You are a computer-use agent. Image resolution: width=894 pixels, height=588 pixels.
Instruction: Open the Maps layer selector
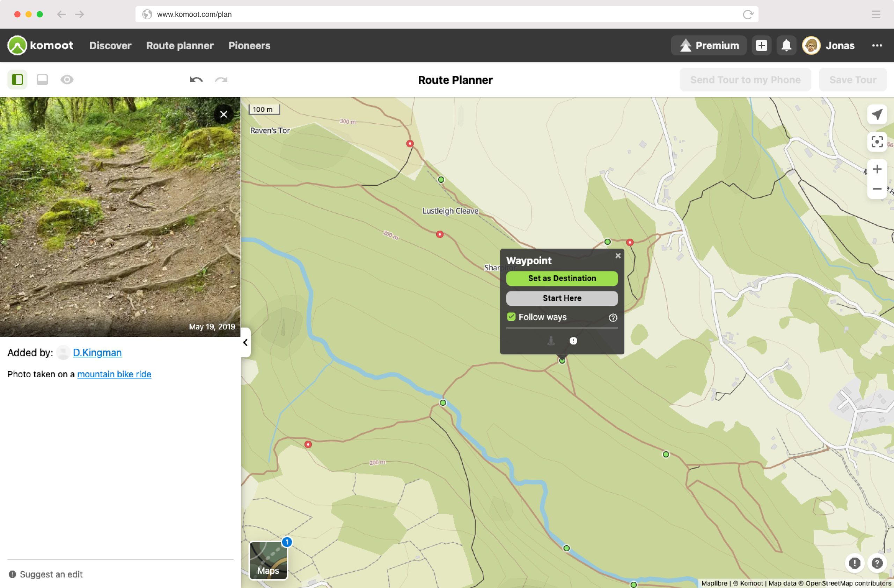[x=268, y=560]
